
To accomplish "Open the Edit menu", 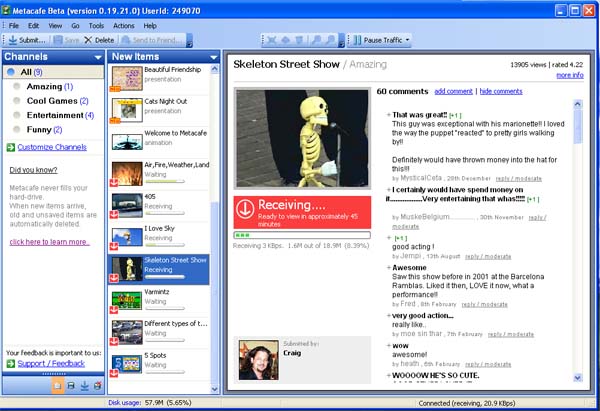I will click(x=33, y=26).
